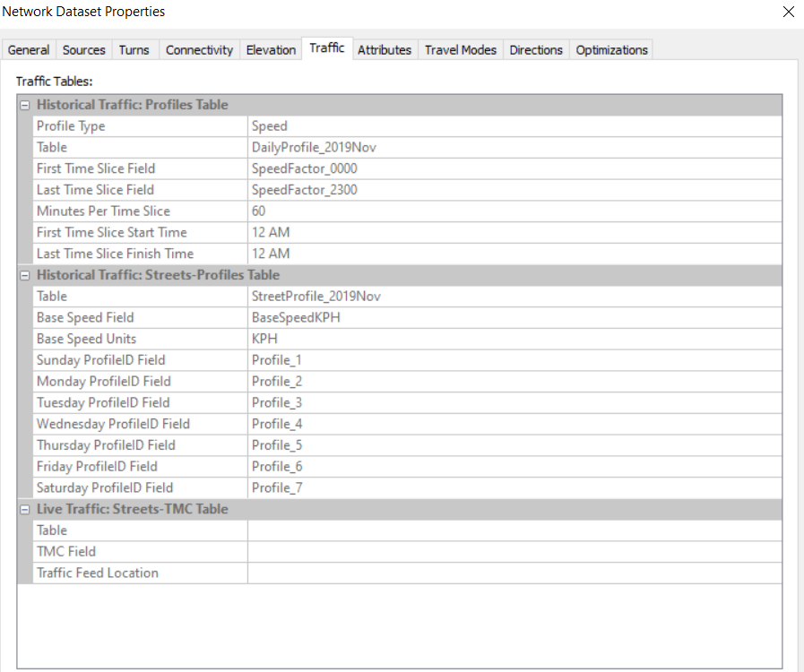The width and height of the screenshot is (804, 672).
Task: Click the Profile_1 value
Action: pos(514,360)
